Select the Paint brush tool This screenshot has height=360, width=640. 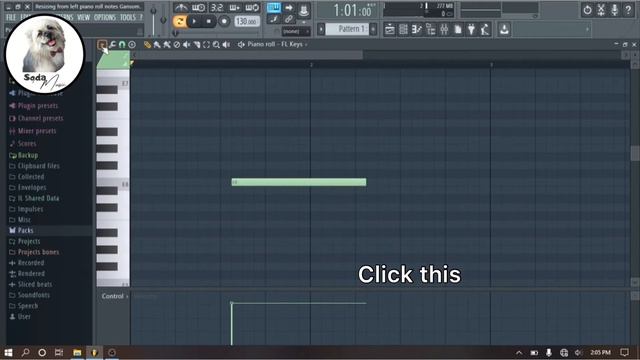click(x=157, y=44)
